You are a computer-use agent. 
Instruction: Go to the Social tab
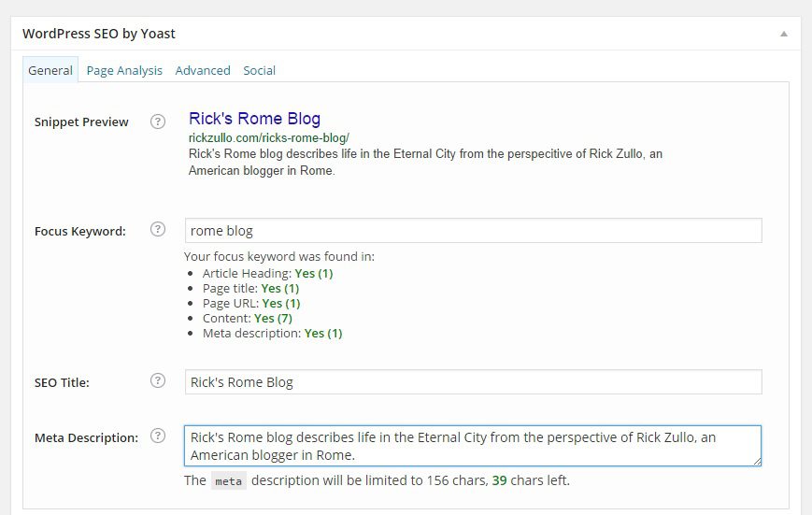click(260, 70)
